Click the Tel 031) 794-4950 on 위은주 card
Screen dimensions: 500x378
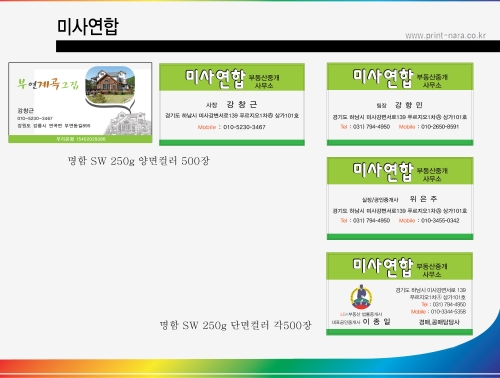365,220
